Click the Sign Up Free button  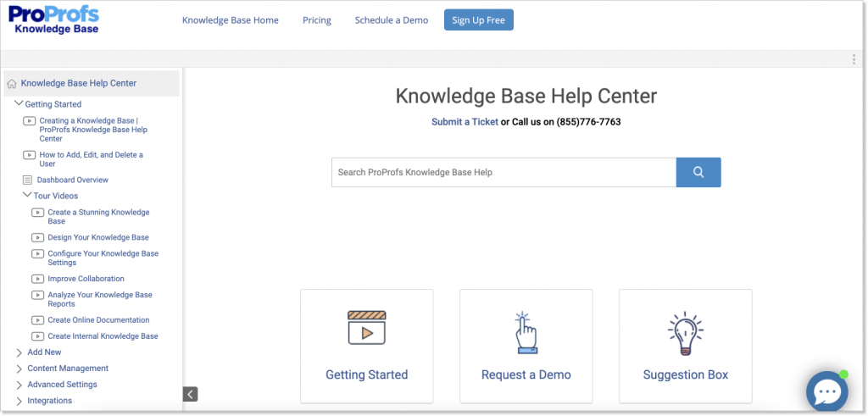click(x=478, y=20)
